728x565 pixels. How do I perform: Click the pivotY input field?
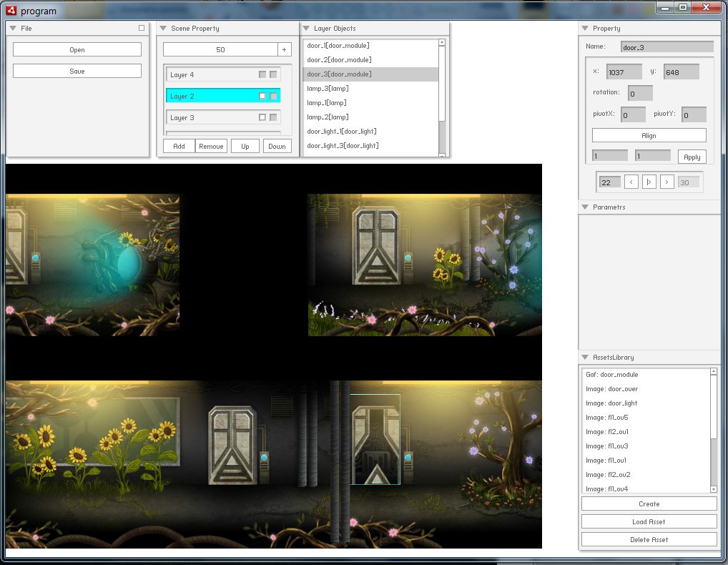(694, 114)
